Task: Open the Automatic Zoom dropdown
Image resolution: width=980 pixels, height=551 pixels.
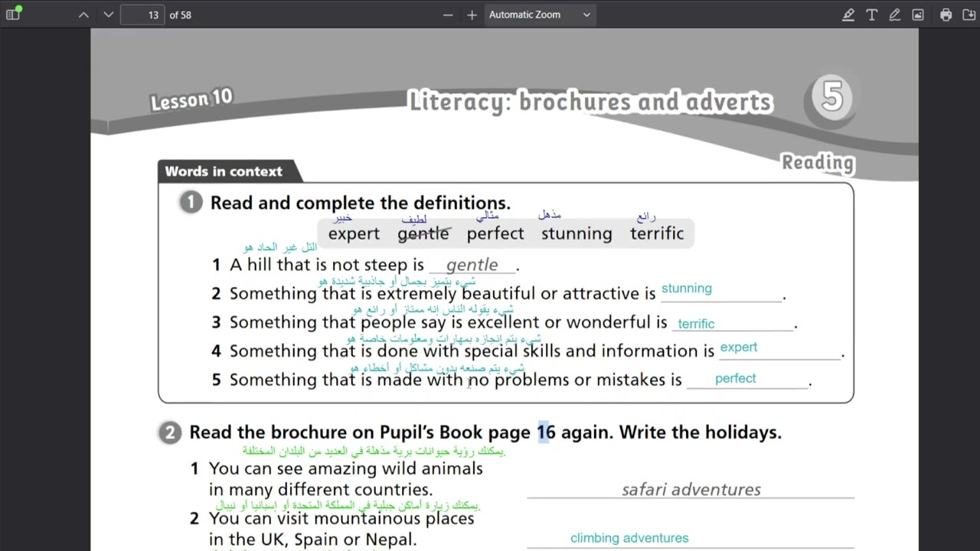Action: pyautogui.click(x=540, y=15)
